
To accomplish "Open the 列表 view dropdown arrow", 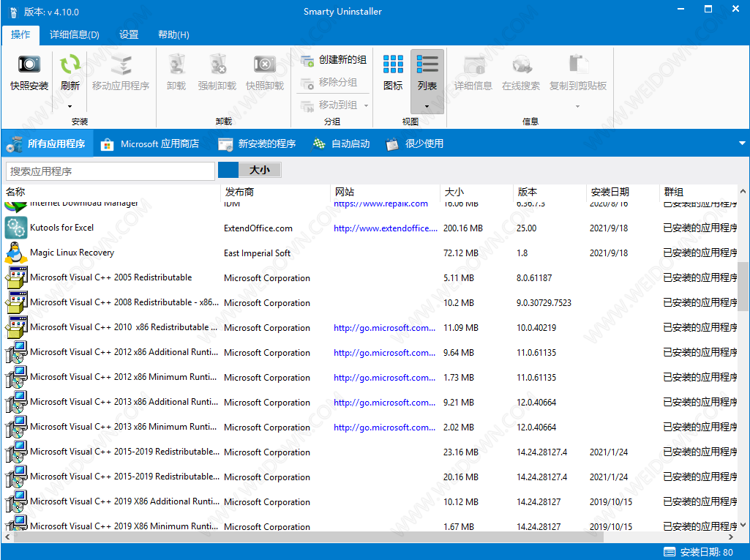I will [x=427, y=106].
